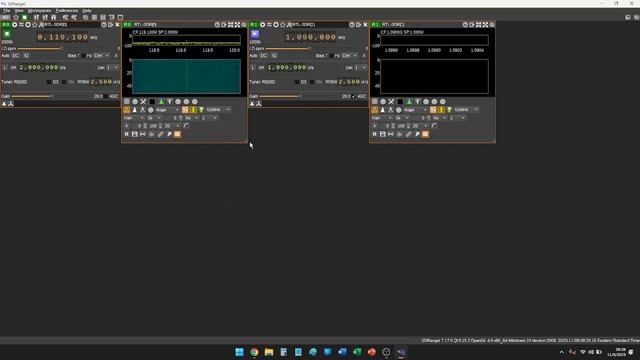Toggle IQ auto-correction button in R0 device
Screen dimensions: 640x360
tap(26, 56)
